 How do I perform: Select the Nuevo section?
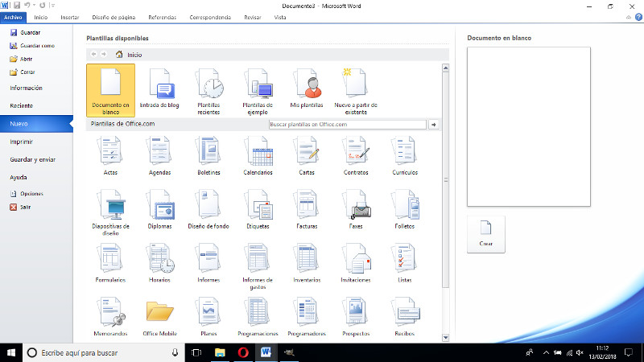point(36,124)
